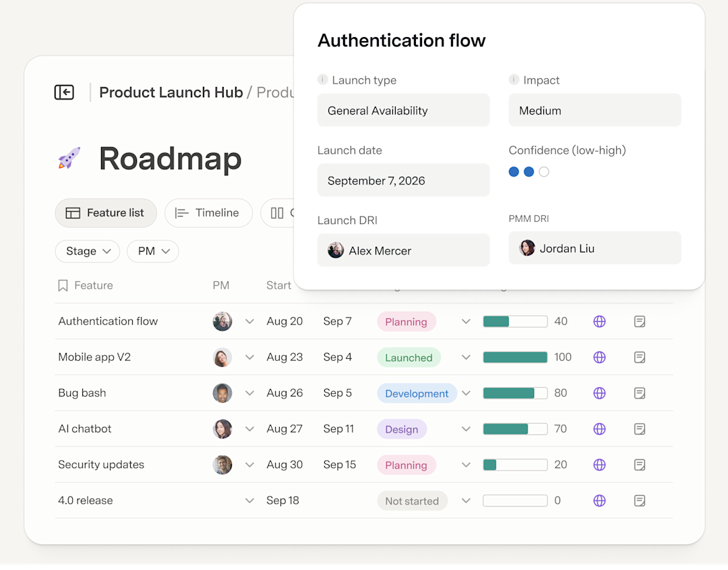Click the info icon beside Launch type

(x=322, y=80)
